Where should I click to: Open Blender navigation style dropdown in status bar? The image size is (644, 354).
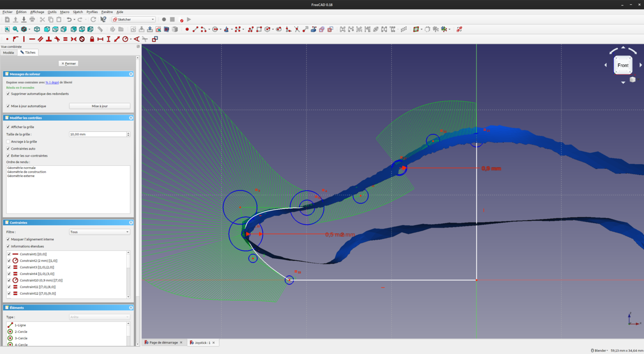tap(600, 350)
